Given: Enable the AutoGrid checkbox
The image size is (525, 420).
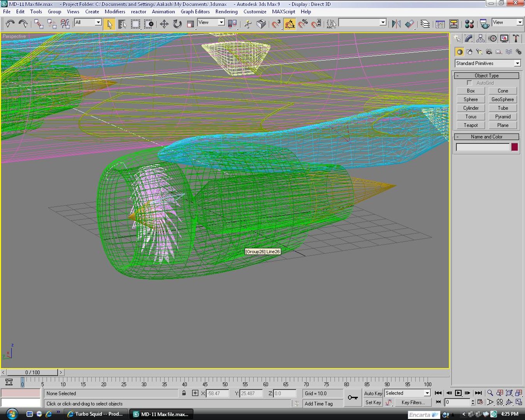Looking at the screenshot, I should tap(469, 83).
